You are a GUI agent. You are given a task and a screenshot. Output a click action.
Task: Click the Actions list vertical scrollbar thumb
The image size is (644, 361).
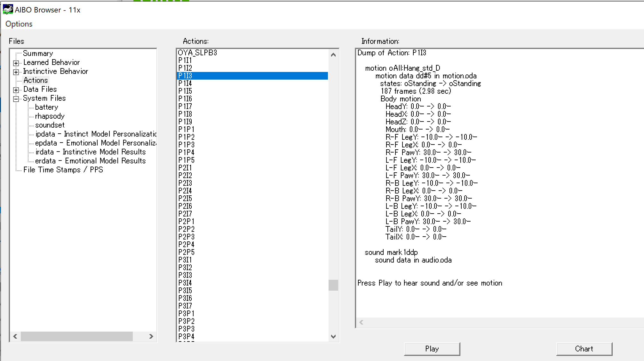coord(333,285)
